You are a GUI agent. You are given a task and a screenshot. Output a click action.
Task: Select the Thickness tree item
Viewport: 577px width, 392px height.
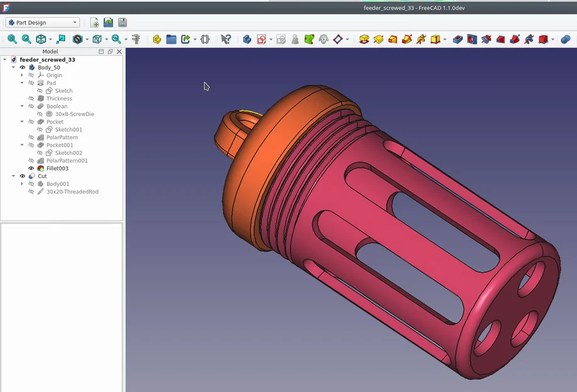[x=59, y=98]
